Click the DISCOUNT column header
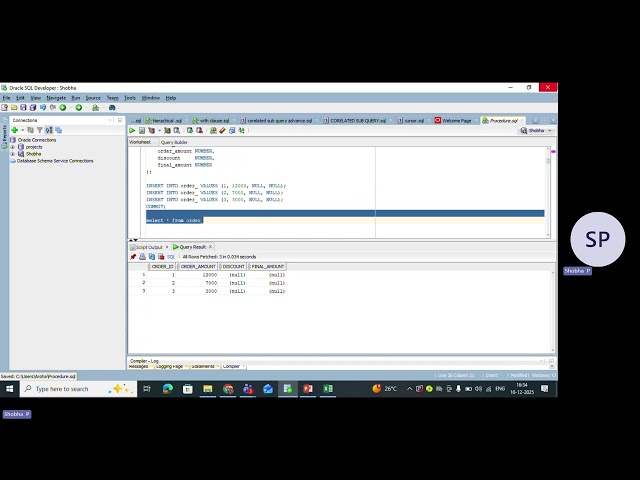Screen dimensions: 640x480 pos(233,267)
